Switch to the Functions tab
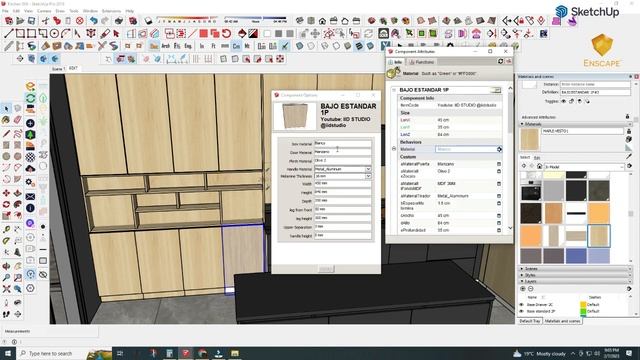The width and height of the screenshot is (640, 360). point(422,62)
